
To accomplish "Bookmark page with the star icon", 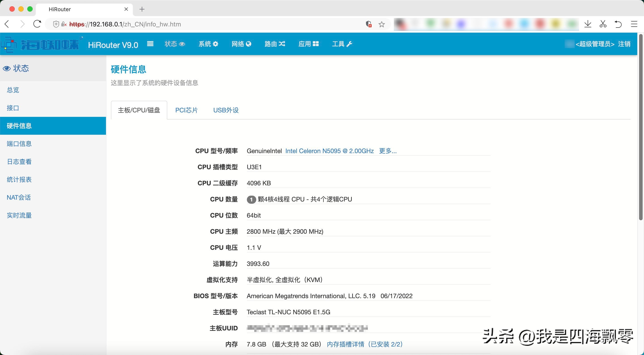I will (381, 24).
